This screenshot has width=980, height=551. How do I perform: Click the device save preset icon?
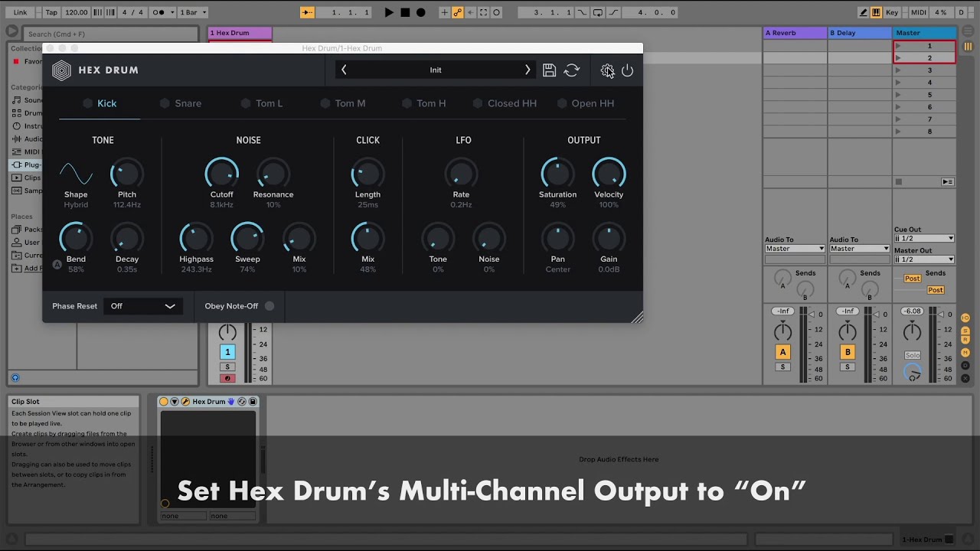tap(253, 401)
